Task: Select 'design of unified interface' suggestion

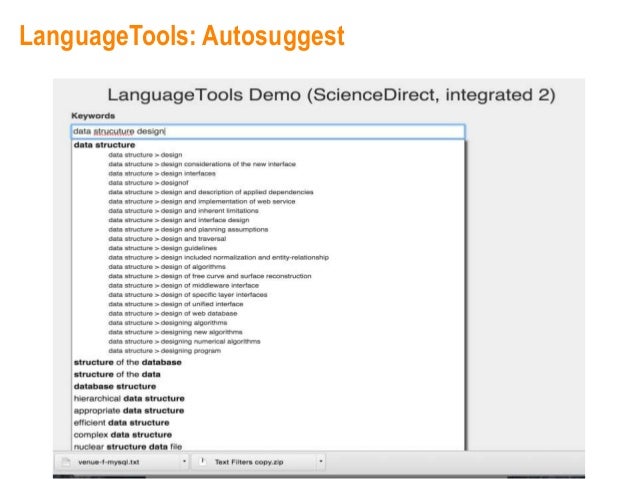Action: (x=176, y=304)
